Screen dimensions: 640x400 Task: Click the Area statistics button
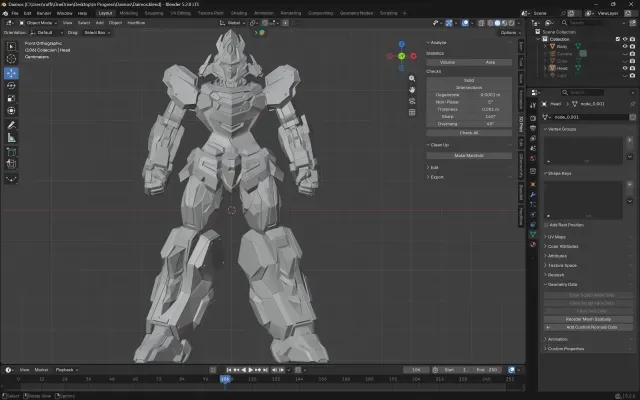click(x=490, y=62)
